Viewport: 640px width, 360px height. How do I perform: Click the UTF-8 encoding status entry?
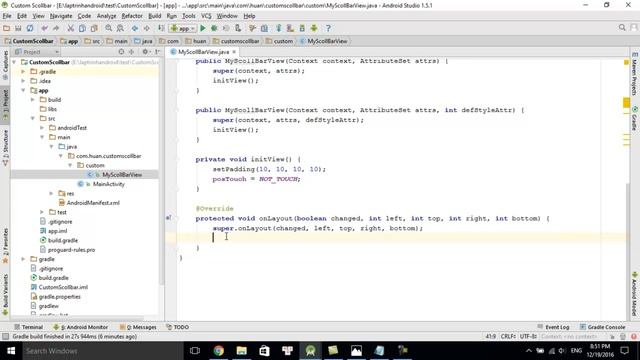click(528, 336)
